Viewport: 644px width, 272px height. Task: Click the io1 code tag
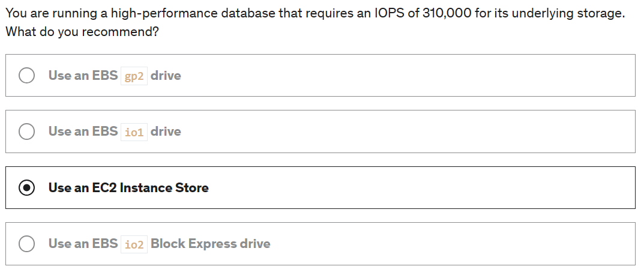[134, 132]
